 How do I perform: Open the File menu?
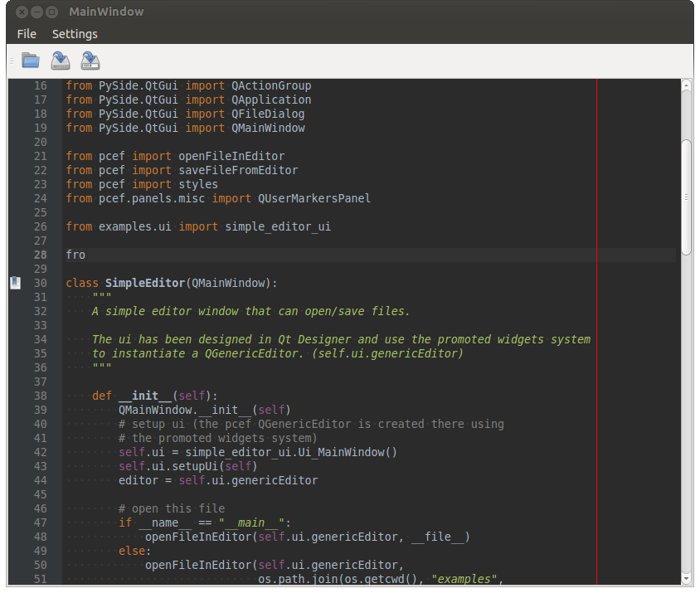27,34
